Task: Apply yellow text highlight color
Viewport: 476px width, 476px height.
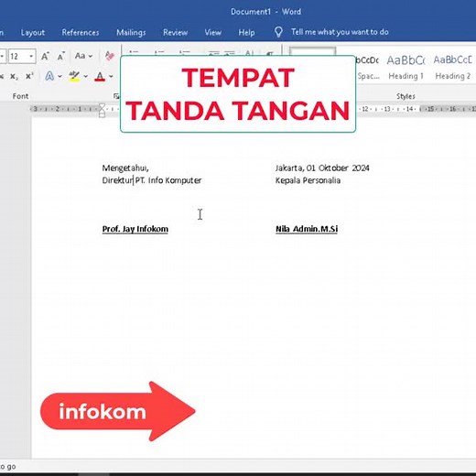Action: tap(74, 76)
